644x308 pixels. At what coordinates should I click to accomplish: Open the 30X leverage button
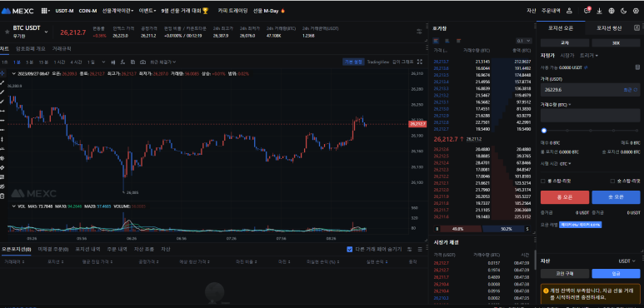(616, 42)
